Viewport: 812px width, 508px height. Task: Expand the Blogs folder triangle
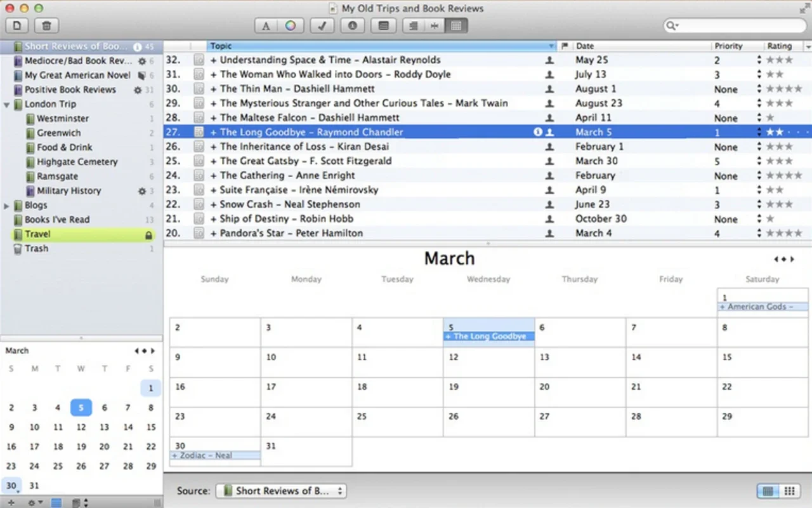point(6,205)
